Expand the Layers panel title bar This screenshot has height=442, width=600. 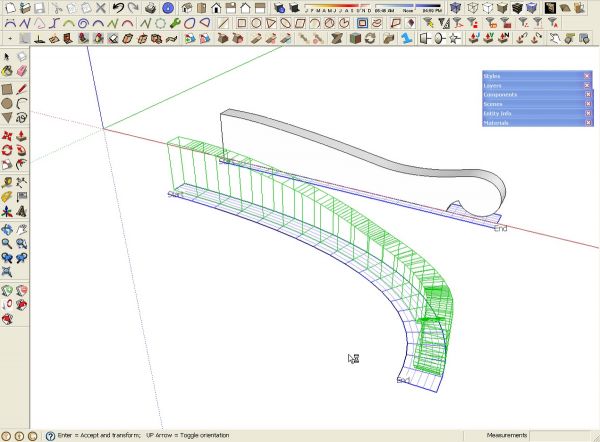pos(537,85)
